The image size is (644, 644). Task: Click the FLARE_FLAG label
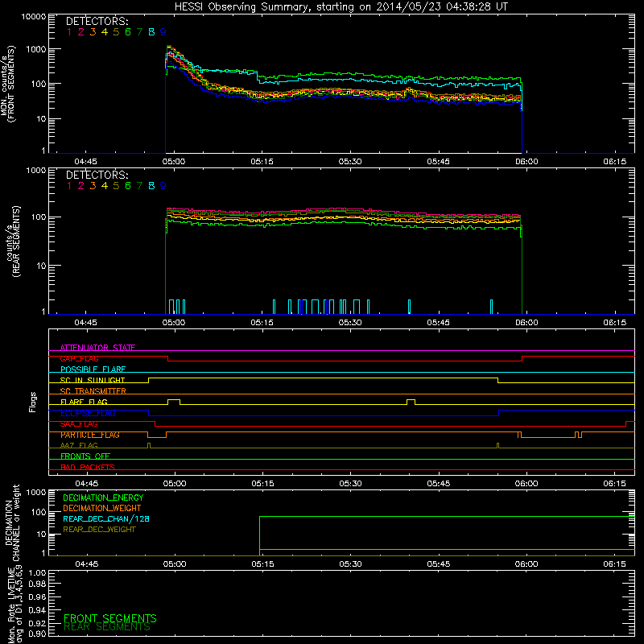84,402
